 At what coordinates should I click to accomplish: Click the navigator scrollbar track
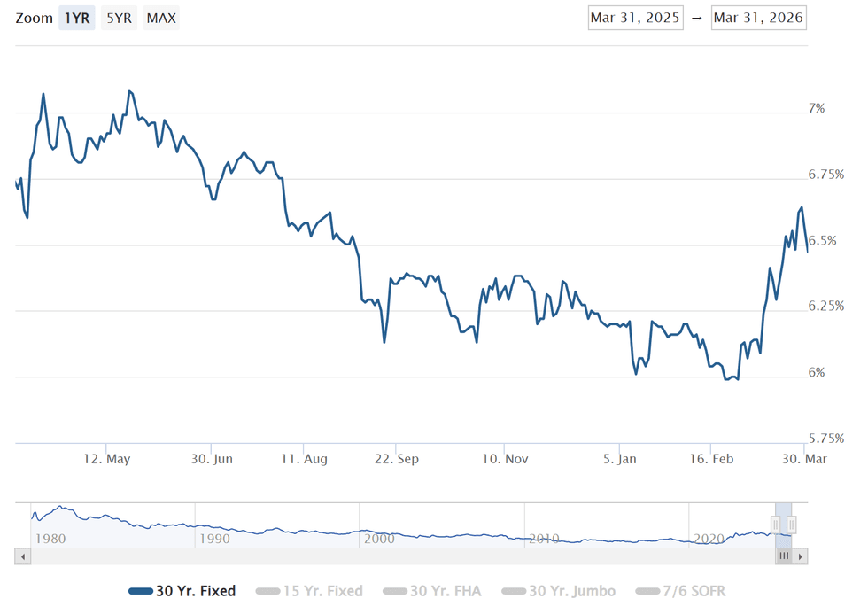[x=399, y=556]
